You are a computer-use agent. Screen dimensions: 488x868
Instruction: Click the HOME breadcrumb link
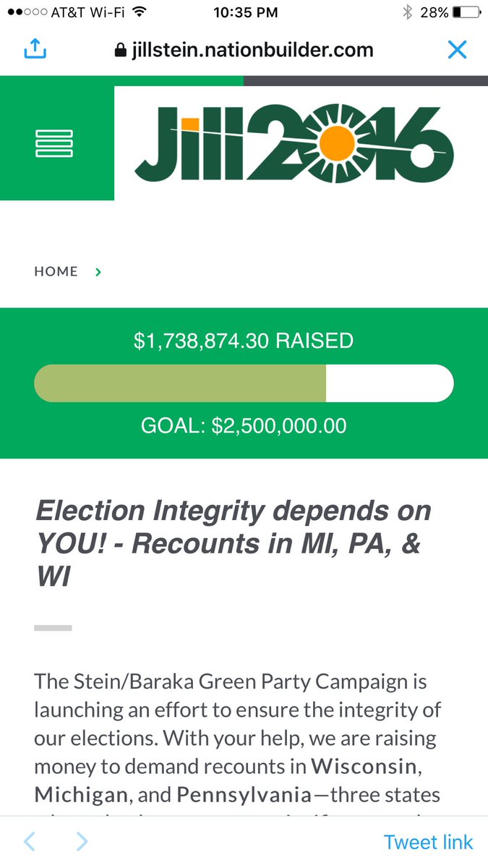(x=56, y=271)
